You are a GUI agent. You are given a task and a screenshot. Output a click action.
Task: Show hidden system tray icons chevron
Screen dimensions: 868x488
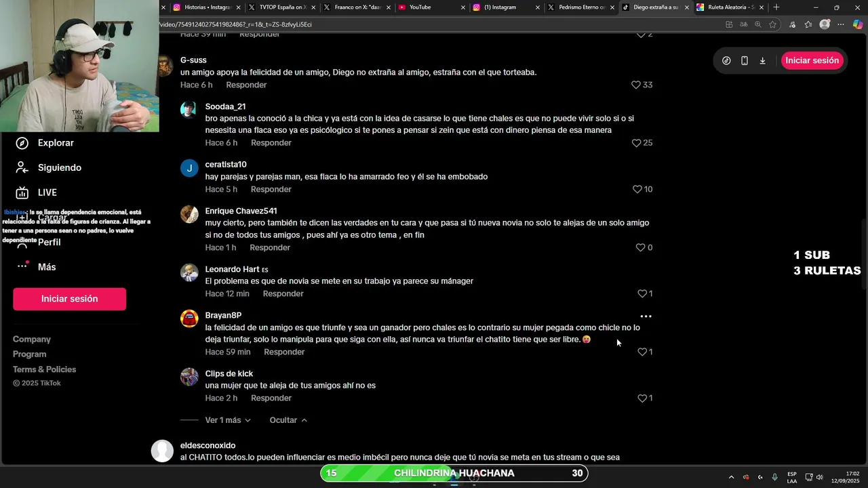click(x=731, y=477)
